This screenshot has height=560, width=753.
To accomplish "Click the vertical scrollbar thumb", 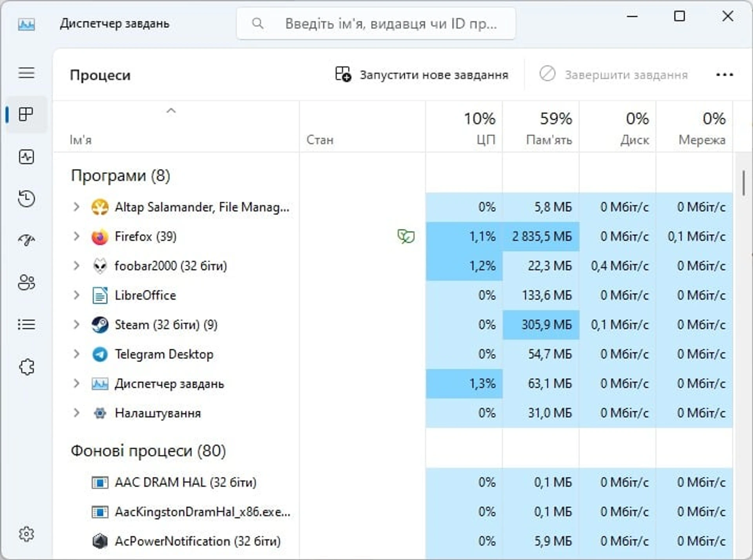I will 744,183.
